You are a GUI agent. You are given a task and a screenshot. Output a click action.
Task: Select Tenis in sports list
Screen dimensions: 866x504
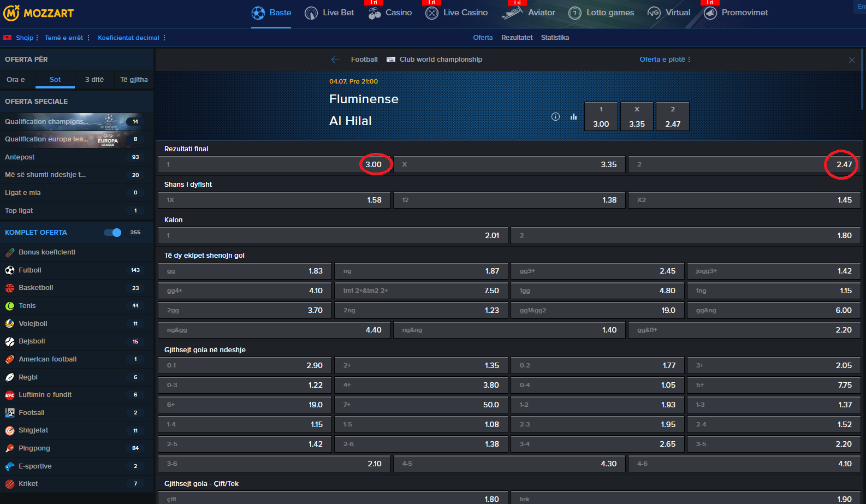pyautogui.click(x=76, y=306)
